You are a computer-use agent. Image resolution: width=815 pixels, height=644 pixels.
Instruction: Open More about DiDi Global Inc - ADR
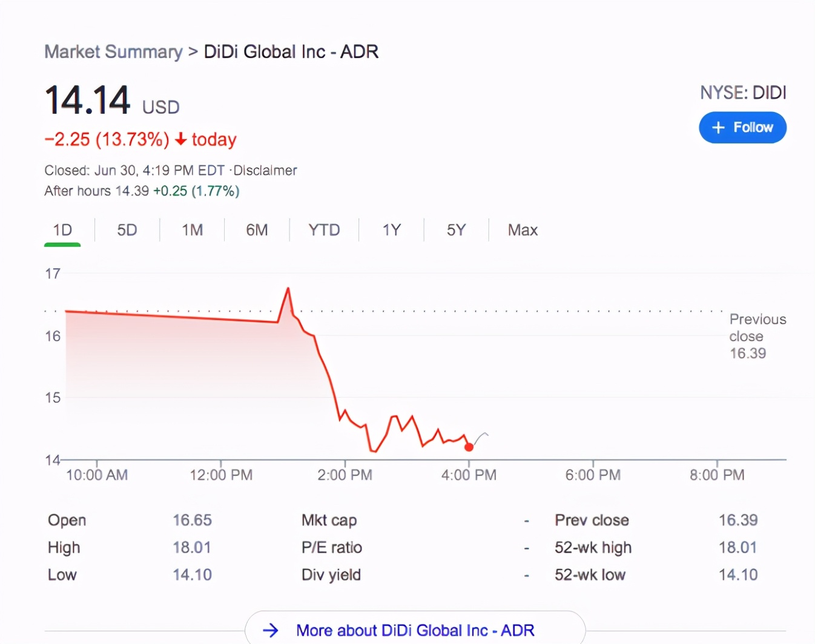coord(415,630)
